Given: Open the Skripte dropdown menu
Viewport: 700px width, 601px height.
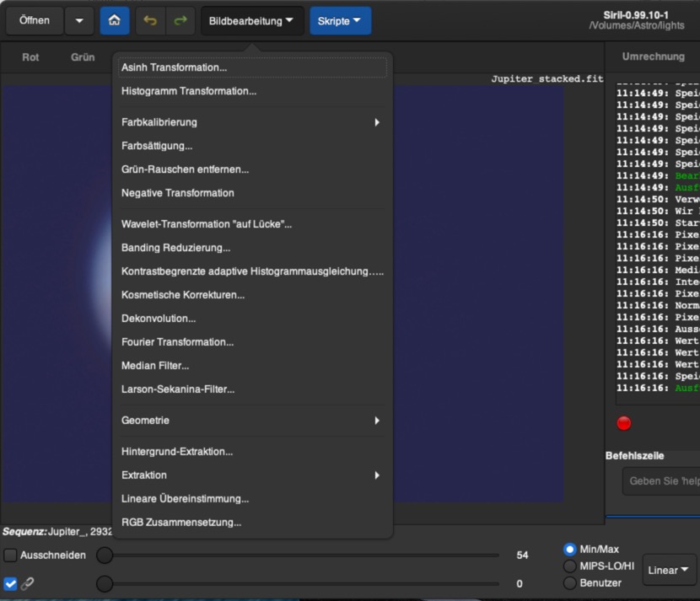Looking at the screenshot, I should click(x=340, y=20).
